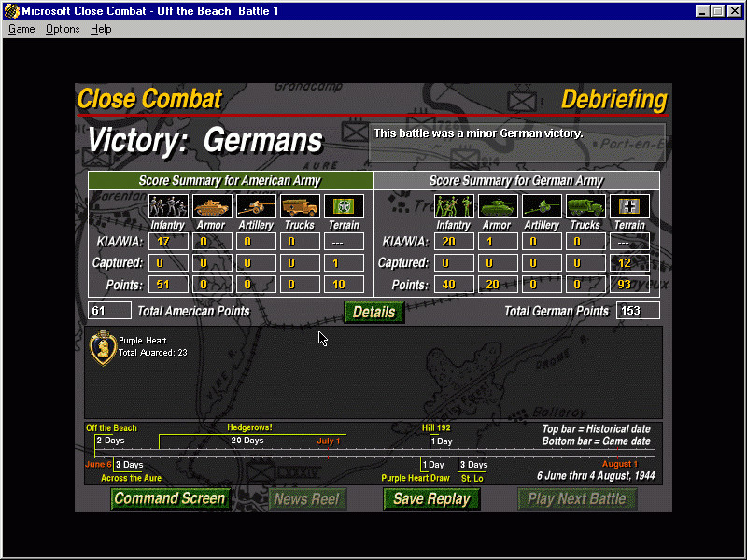Click the Total German Points field
Image resolution: width=747 pixels, height=560 pixels.
638,311
